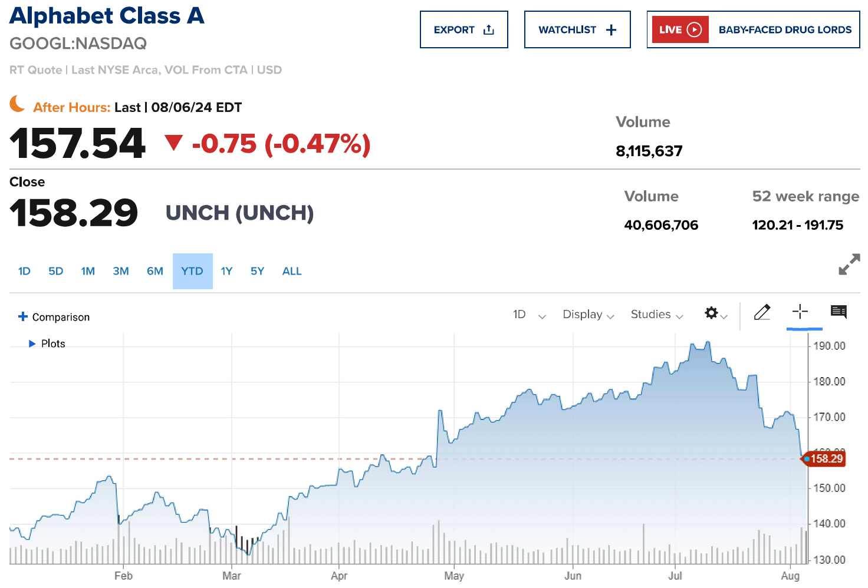The height and width of the screenshot is (588, 868).
Task: Select the pencil drawing tool
Action: [762, 312]
